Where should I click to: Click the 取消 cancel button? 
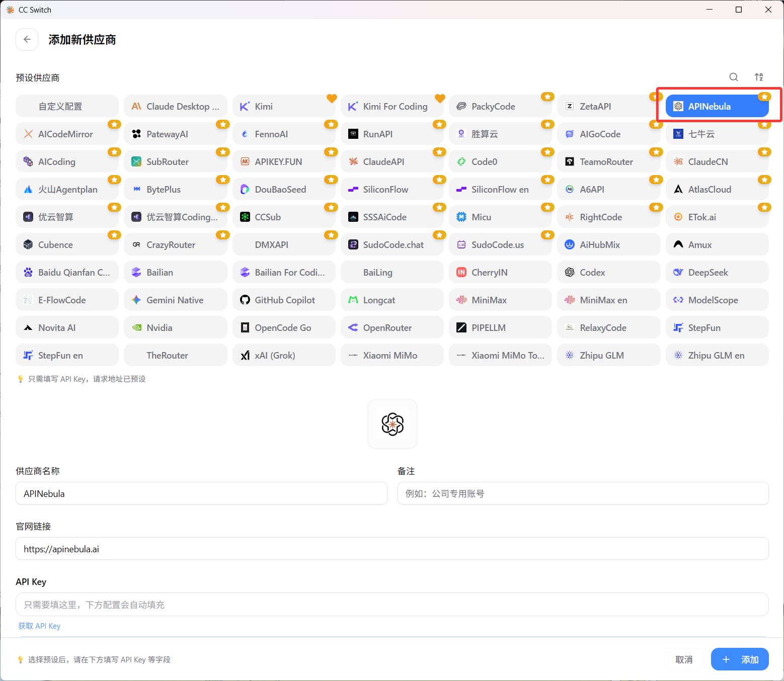coord(684,659)
